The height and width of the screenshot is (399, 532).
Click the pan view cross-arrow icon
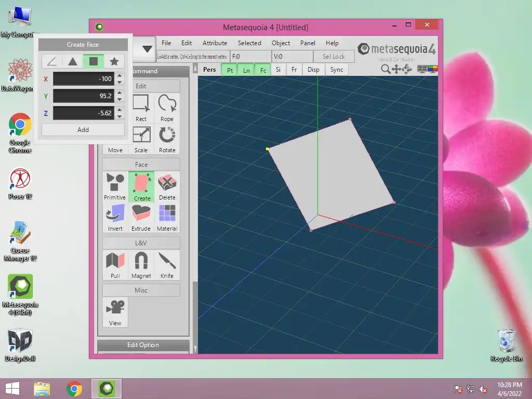point(396,69)
